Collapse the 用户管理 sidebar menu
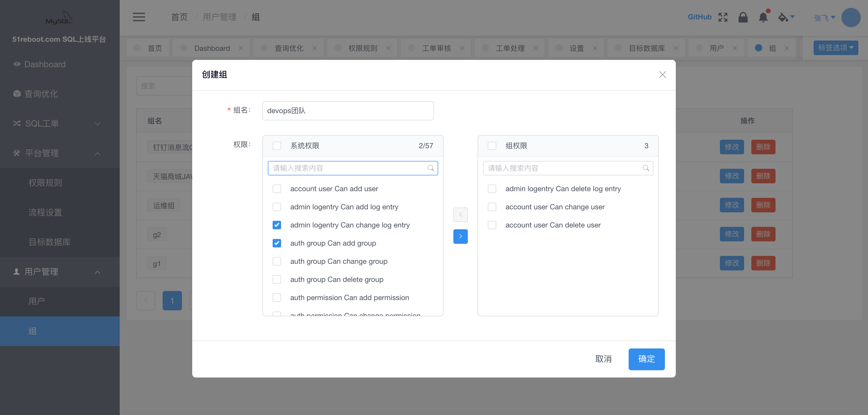 click(x=60, y=272)
